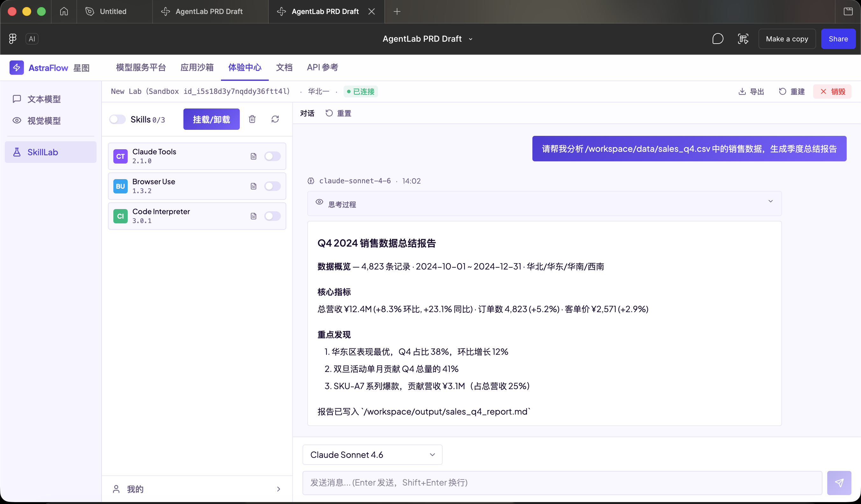Screen dimensions: 861x504
Task: Open the panel icon at top-right corner
Action: [x=848, y=11]
